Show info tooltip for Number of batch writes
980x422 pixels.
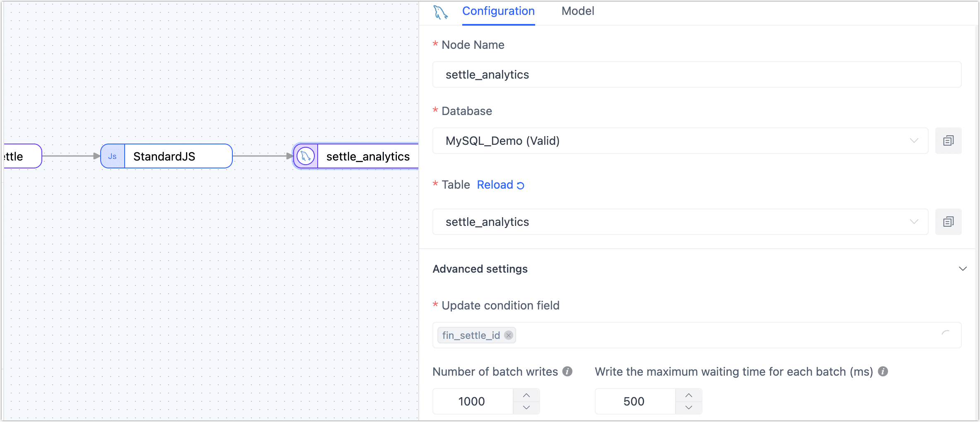pyautogui.click(x=567, y=372)
